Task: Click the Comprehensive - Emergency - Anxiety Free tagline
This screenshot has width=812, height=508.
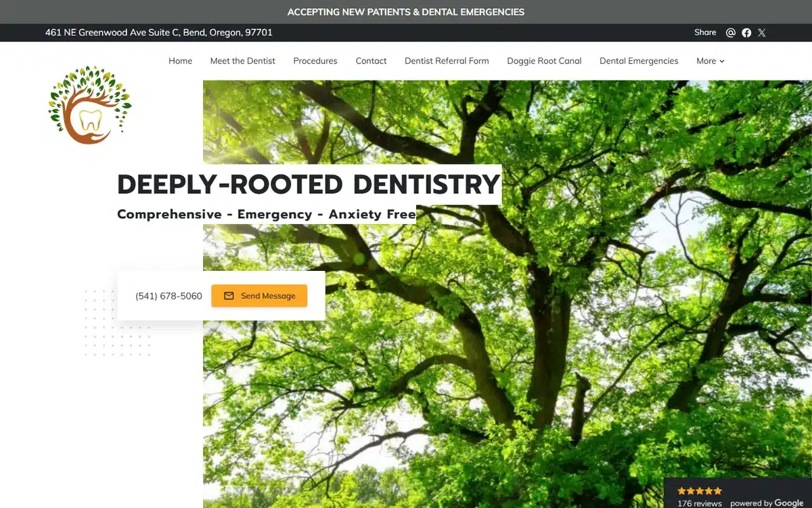Action: pyautogui.click(x=267, y=214)
